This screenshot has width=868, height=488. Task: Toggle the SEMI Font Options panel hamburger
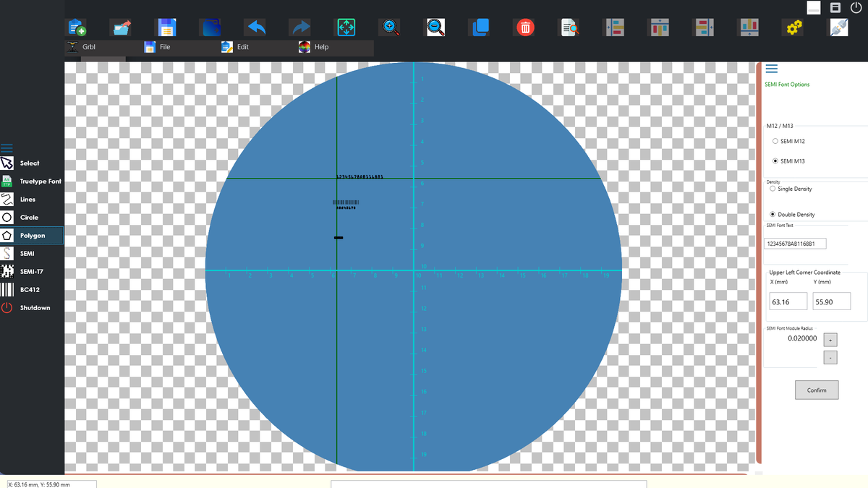[x=771, y=69]
